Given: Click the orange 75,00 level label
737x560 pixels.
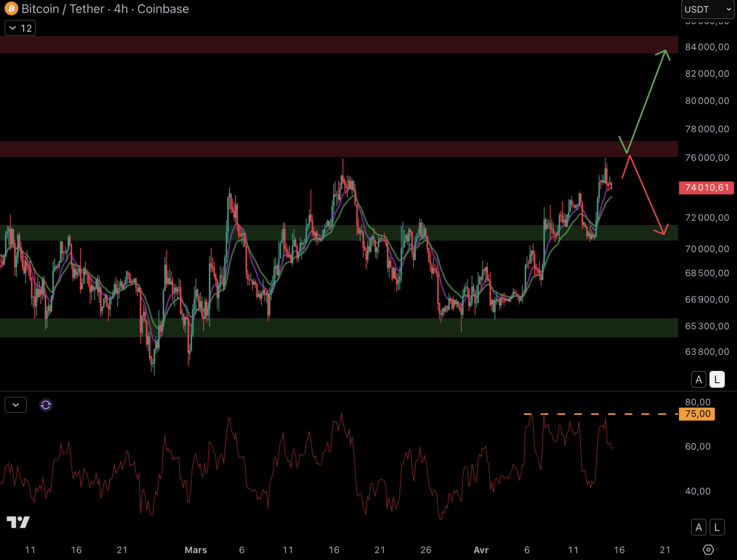Looking at the screenshot, I should (697, 414).
